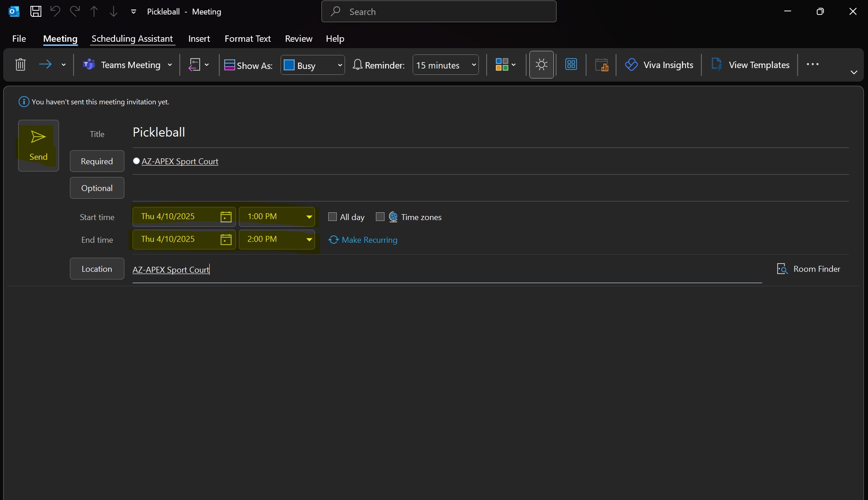Check the All day checkbox

tap(332, 217)
